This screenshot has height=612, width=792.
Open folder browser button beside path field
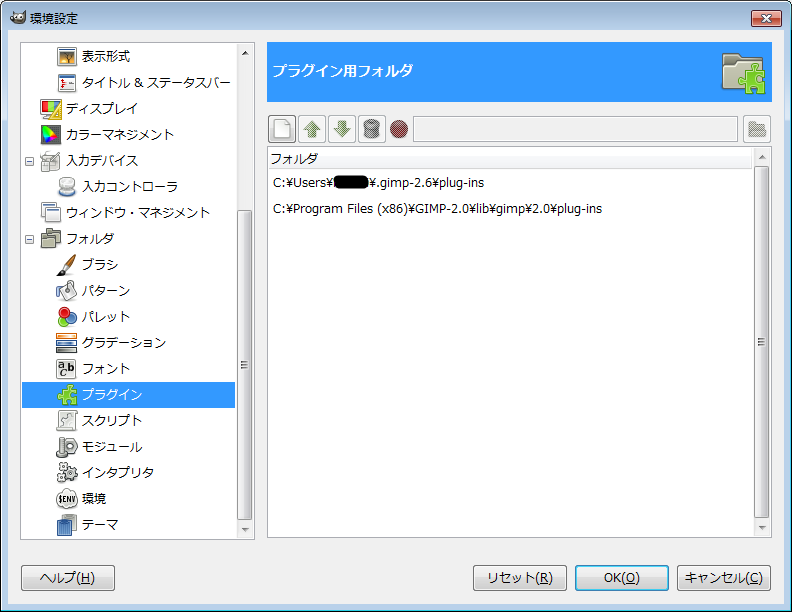[757, 129]
